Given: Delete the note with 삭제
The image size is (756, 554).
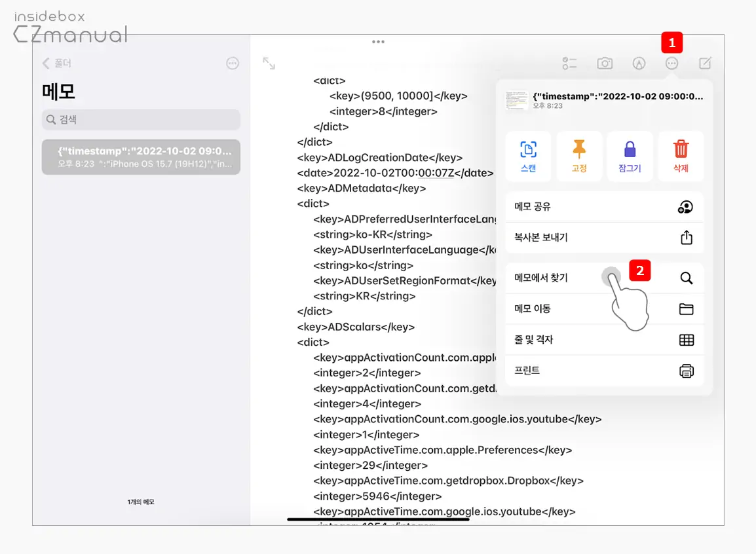Looking at the screenshot, I should tap(681, 156).
